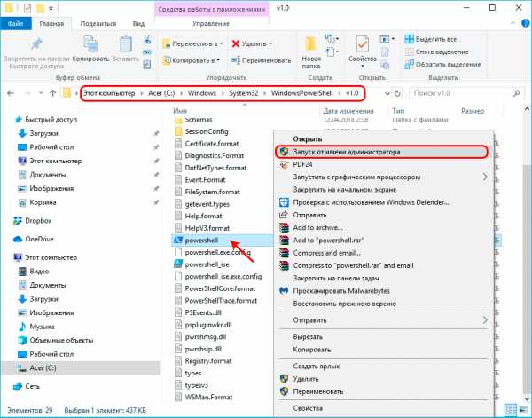This screenshot has height=418, width=532.
Task: Select the PSEvents.dll file
Action: click(198, 312)
